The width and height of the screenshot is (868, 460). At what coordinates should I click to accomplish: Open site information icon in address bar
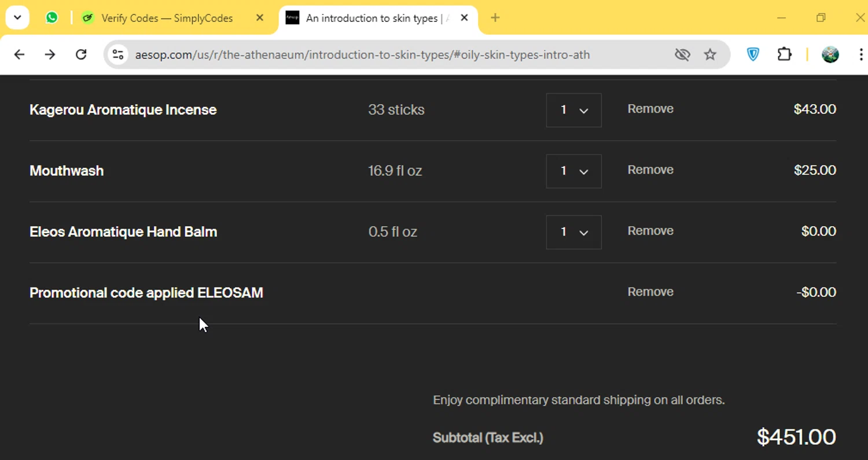[118, 54]
